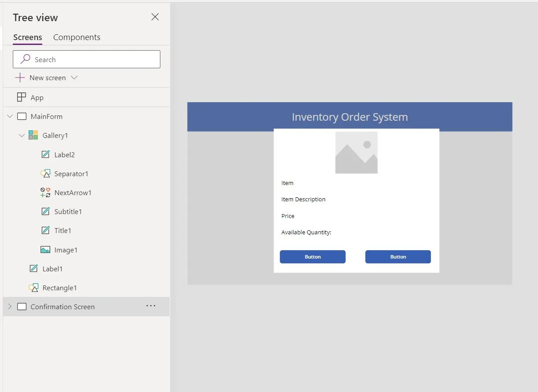This screenshot has width=538, height=392.
Task: Open more options for Confirmation Screen
Action: tap(151, 306)
